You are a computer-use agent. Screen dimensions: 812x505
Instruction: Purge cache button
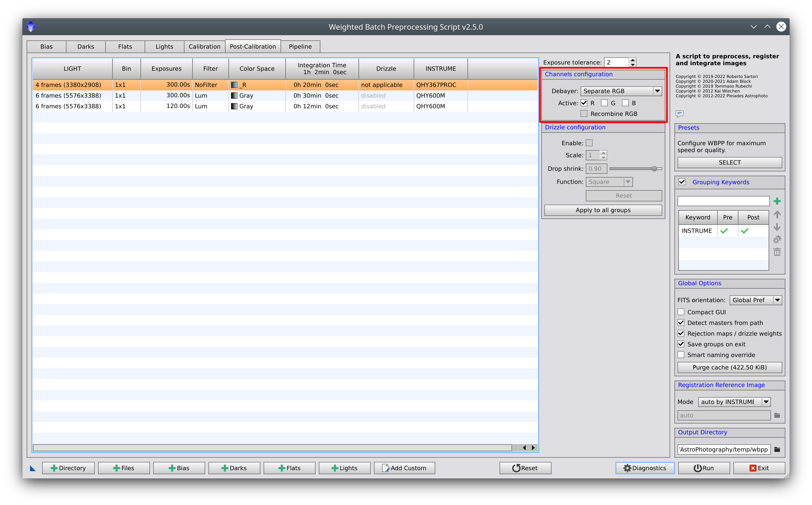pos(730,367)
